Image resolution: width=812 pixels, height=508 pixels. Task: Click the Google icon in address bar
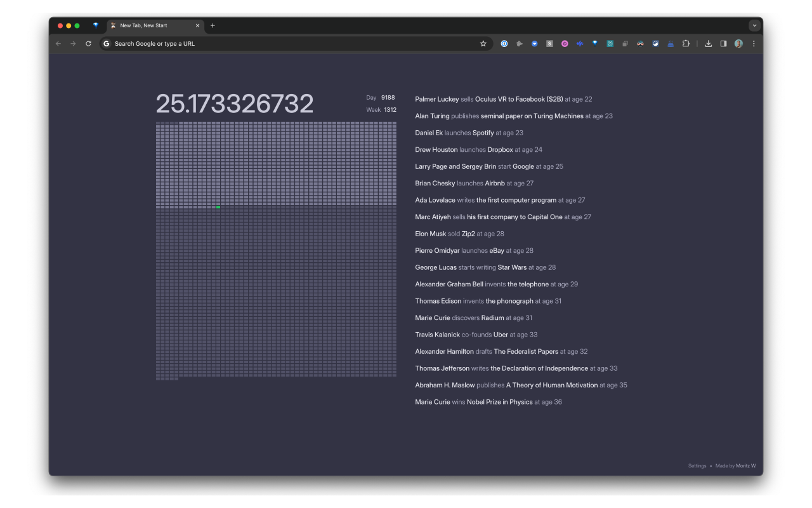click(x=107, y=44)
